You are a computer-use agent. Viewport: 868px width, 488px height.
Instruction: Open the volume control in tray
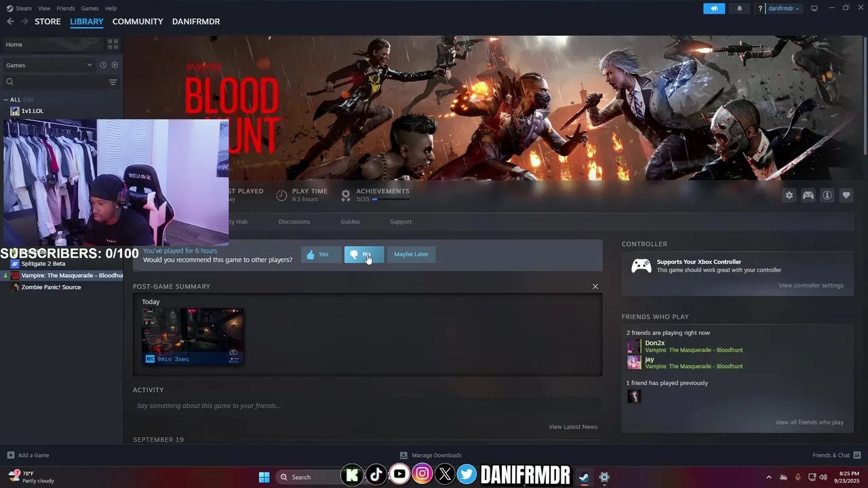click(824, 477)
